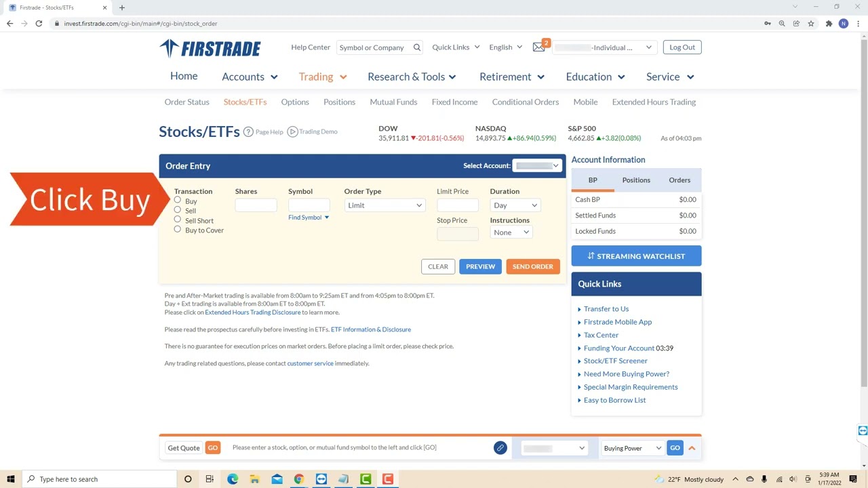868x488 pixels.
Task: Open Conditional Orders sub-tab
Action: (526, 102)
